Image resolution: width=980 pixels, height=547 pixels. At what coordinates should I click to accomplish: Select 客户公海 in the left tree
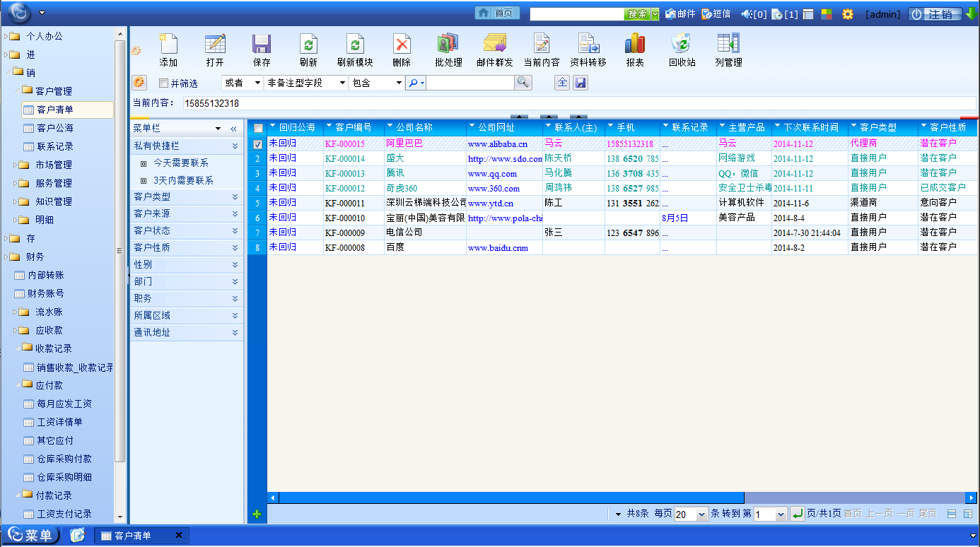pyautogui.click(x=55, y=128)
